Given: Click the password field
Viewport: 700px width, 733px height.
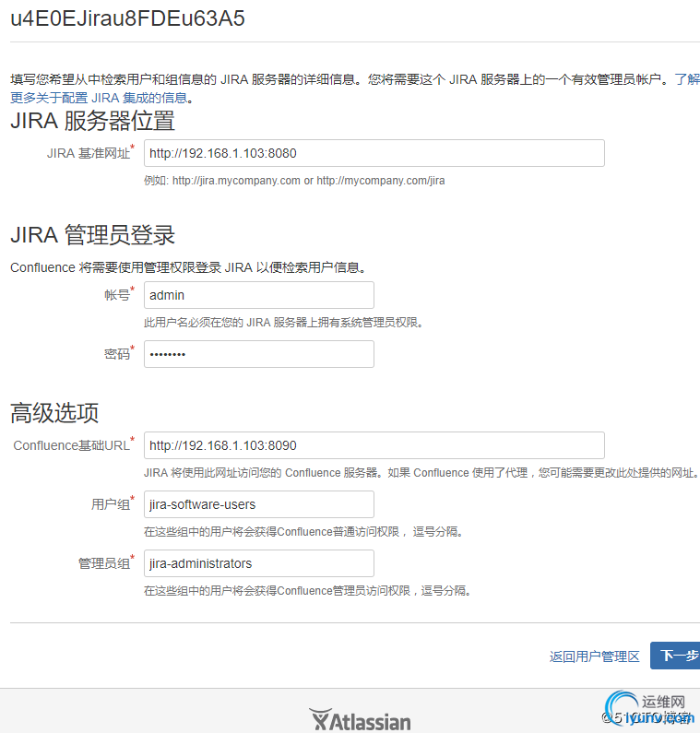Looking at the screenshot, I should (x=258, y=354).
